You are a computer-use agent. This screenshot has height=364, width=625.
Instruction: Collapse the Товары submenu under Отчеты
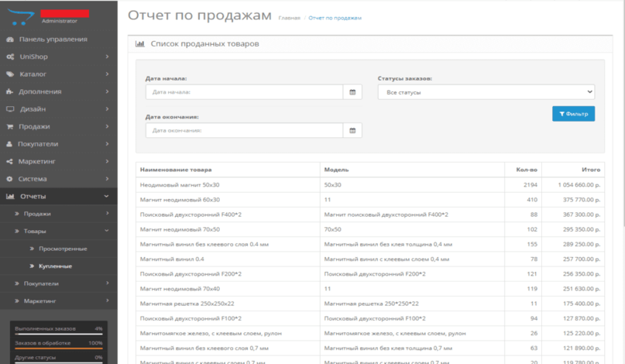pyautogui.click(x=59, y=232)
